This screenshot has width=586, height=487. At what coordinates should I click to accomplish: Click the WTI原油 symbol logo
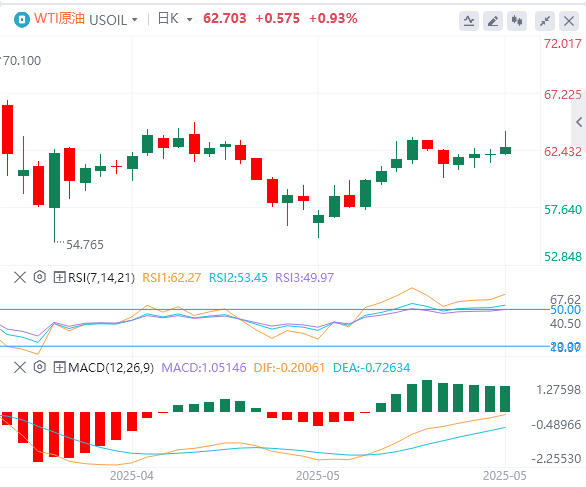(21, 19)
